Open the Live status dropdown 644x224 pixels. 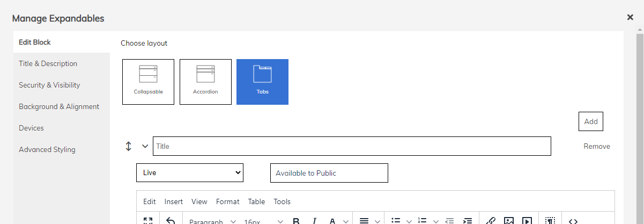pos(190,173)
